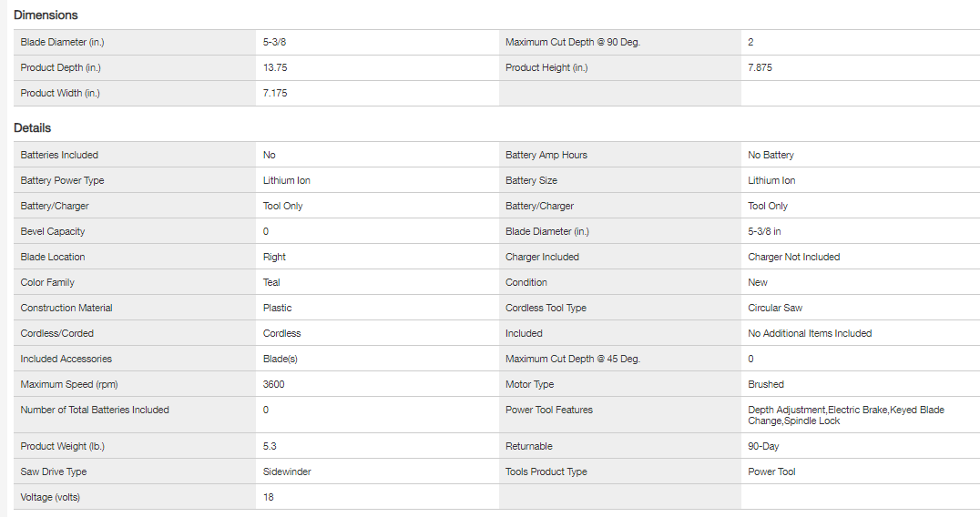The width and height of the screenshot is (980, 517).
Task: Click the Product Depth value 13.75
Action: pos(276,67)
